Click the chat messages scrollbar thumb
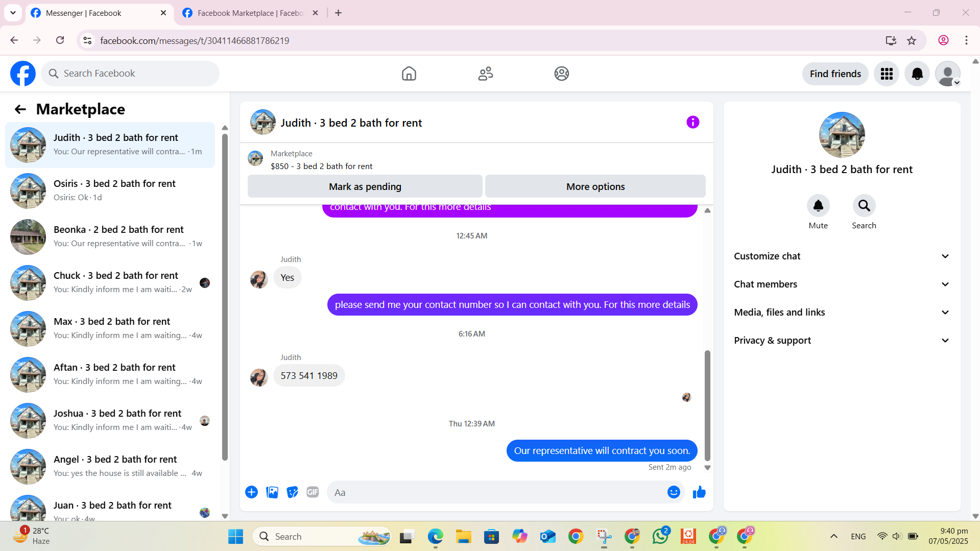This screenshot has height=551, width=980. (707, 406)
